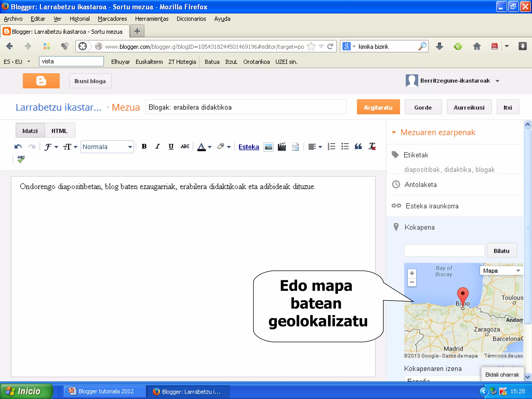532x399 pixels.
Task: Undo the last edit in editor toolbar
Action: coord(18,147)
